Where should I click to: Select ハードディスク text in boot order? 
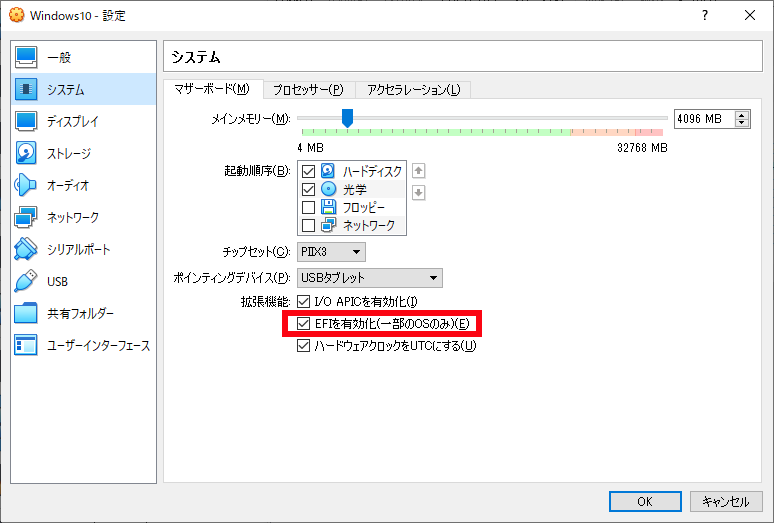373,171
